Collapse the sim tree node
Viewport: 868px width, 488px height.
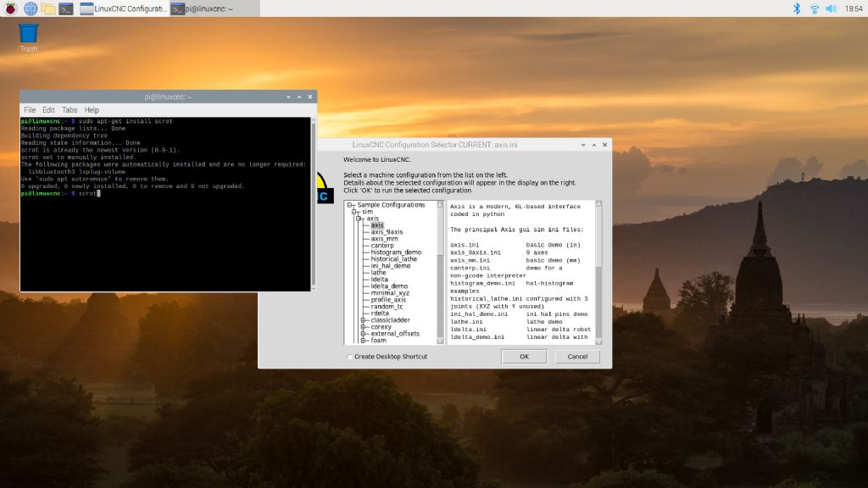[354, 211]
